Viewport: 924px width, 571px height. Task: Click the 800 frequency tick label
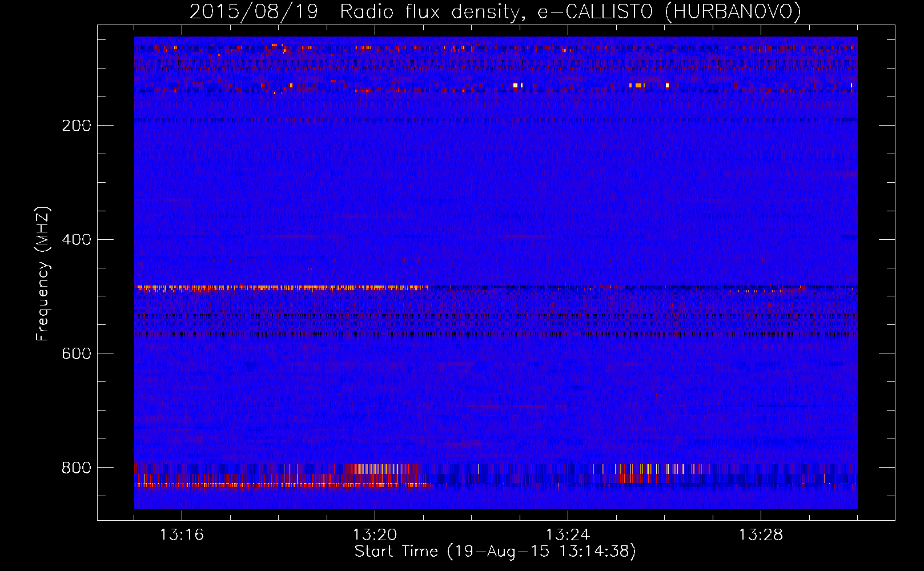(x=77, y=468)
